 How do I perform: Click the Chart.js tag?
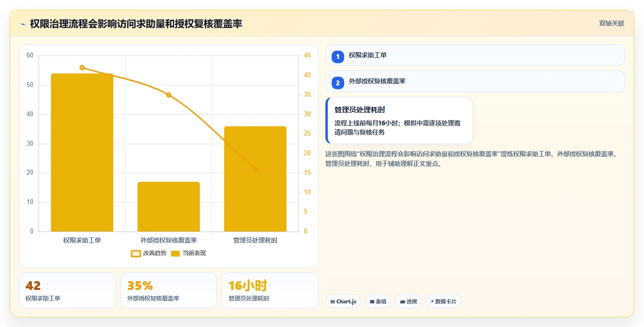pos(343,301)
